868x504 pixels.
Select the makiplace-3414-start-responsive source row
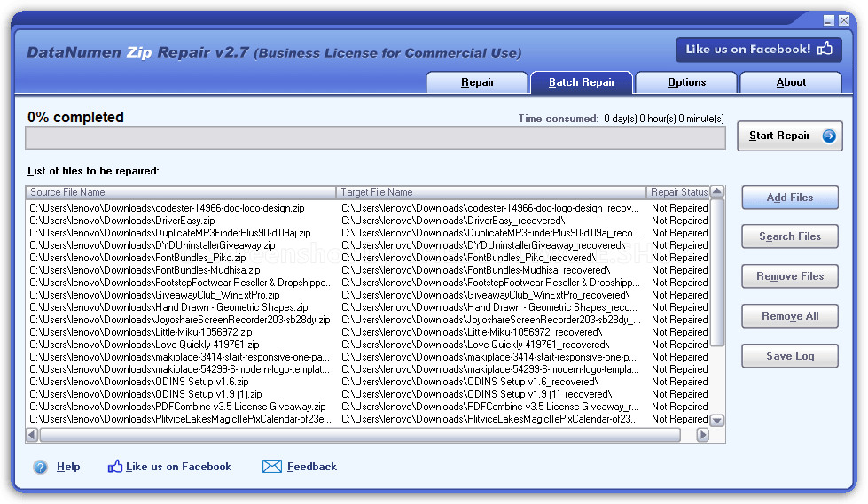pyautogui.click(x=179, y=357)
